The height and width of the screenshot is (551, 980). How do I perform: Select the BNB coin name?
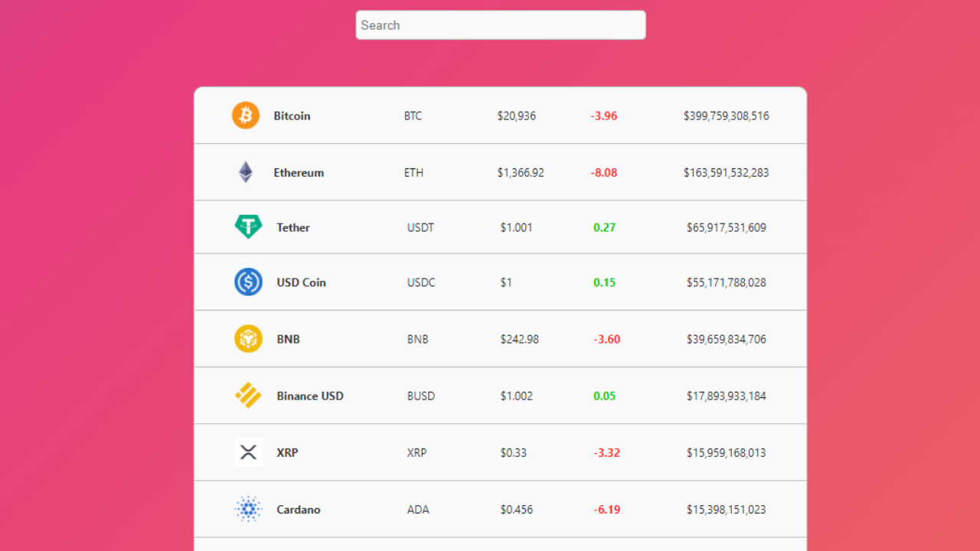[288, 340]
